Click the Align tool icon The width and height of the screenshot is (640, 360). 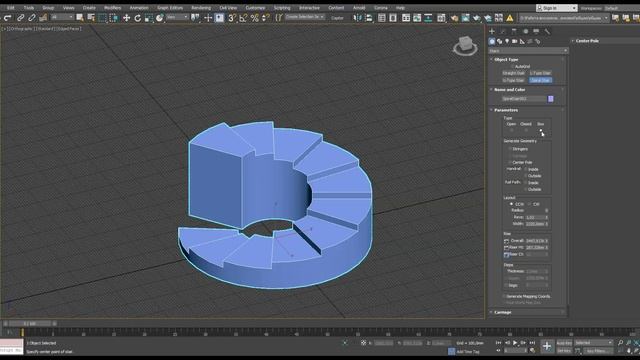pyautogui.click(x=369, y=18)
